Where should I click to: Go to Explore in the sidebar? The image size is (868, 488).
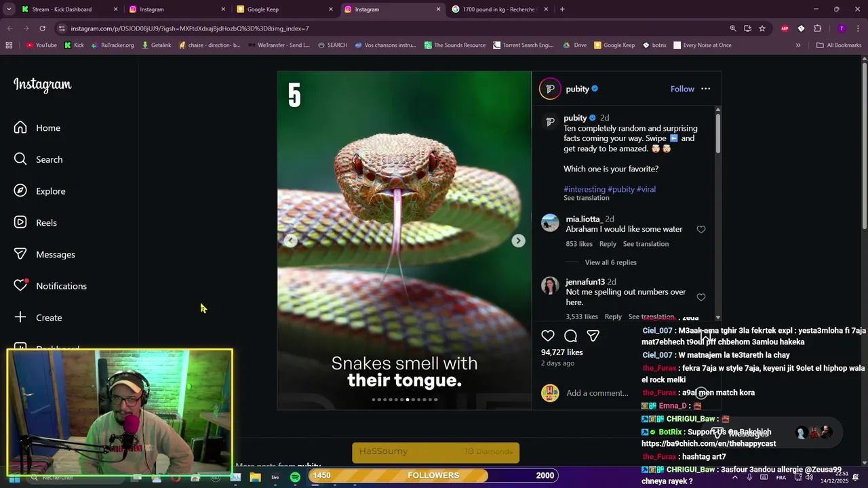[40, 191]
